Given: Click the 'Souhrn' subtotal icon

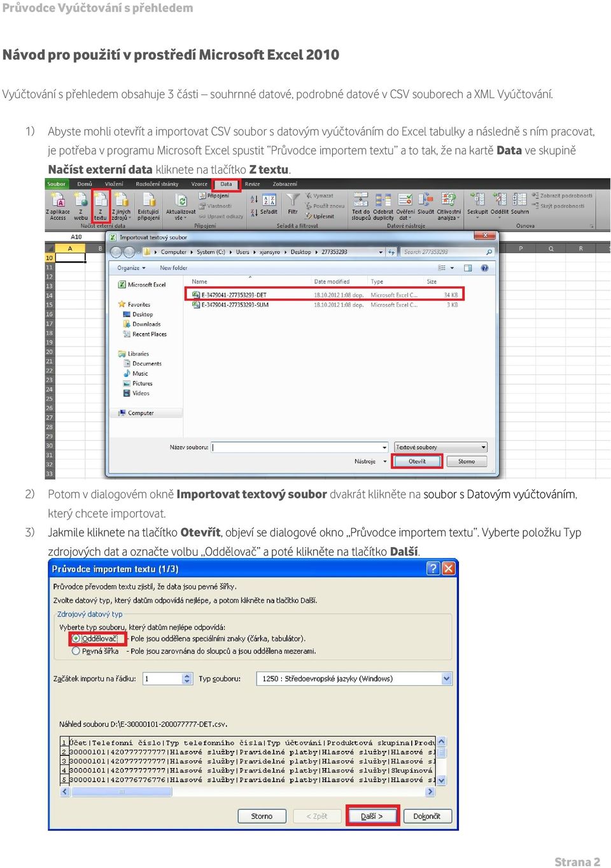Looking at the screenshot, I should click(520, 204).
